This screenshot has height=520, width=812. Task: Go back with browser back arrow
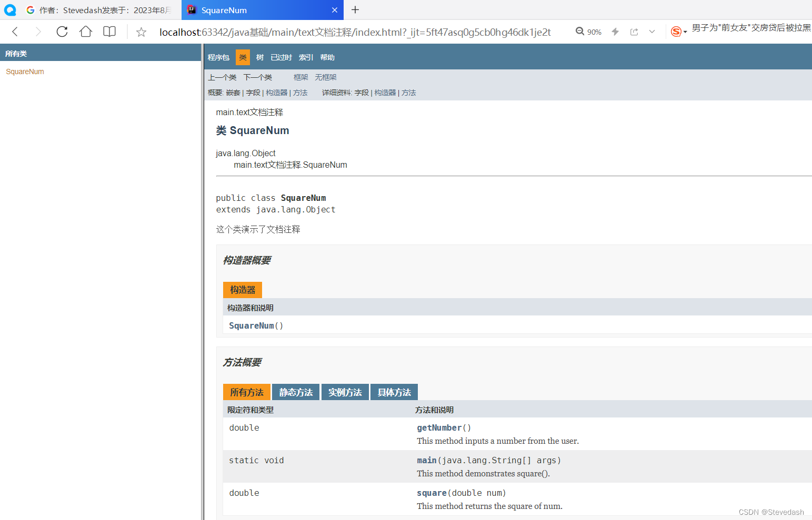[15, 32]
